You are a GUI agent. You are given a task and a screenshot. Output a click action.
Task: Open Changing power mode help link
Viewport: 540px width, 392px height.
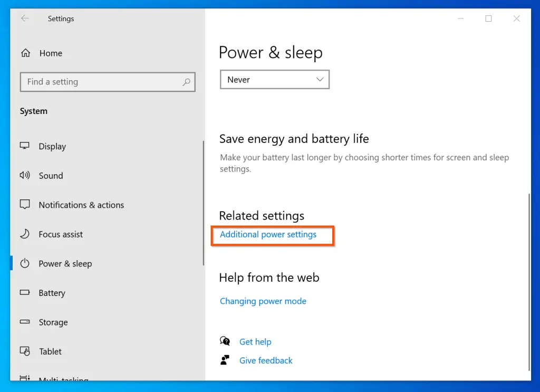pos(263,301)
